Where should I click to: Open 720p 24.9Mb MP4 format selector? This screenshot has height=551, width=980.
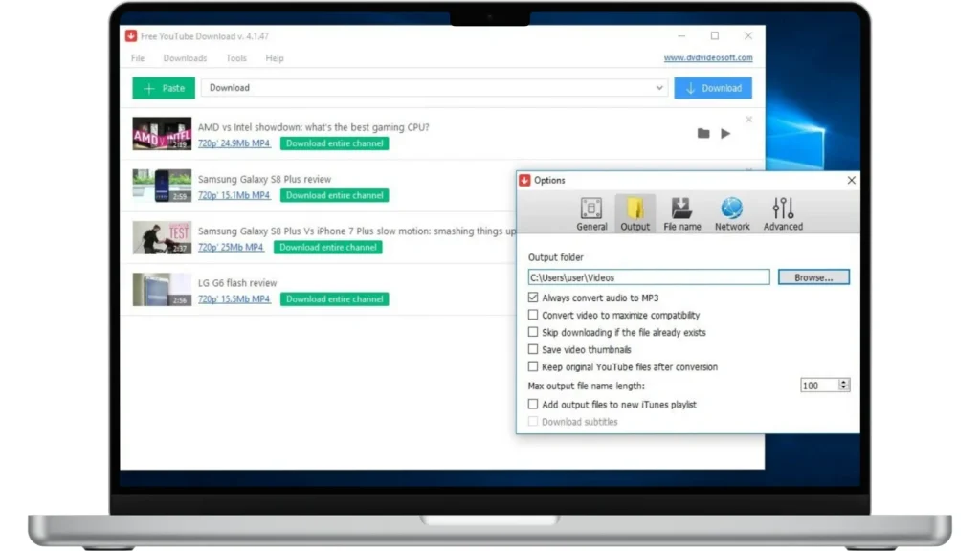[234, 143]
